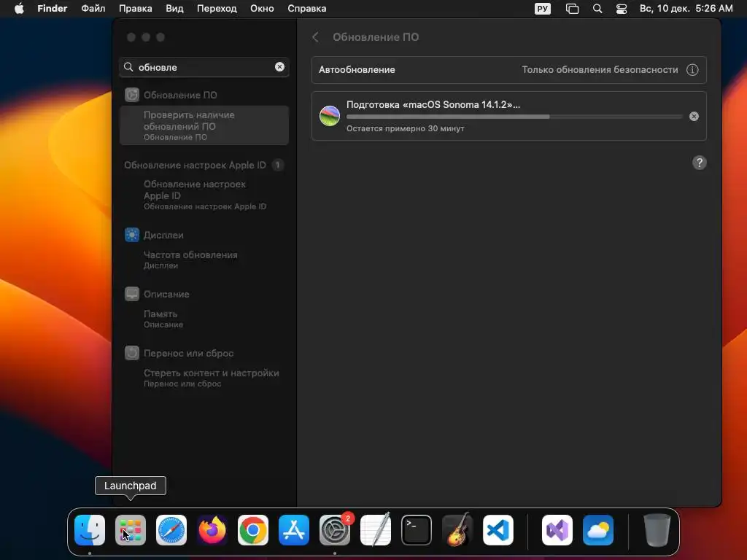The image size is (747, 560).
Task: Open the help question mark button
Action: [x=700, y=163]
